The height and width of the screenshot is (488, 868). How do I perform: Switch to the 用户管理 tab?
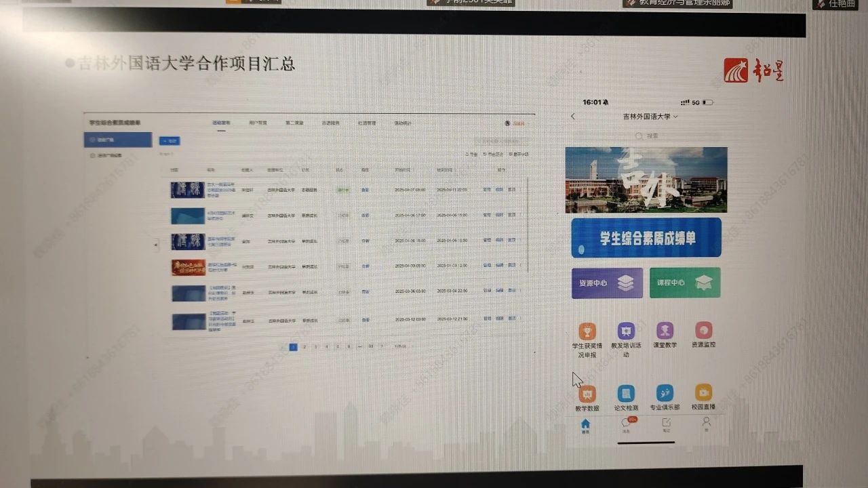(x=258, y=123)
